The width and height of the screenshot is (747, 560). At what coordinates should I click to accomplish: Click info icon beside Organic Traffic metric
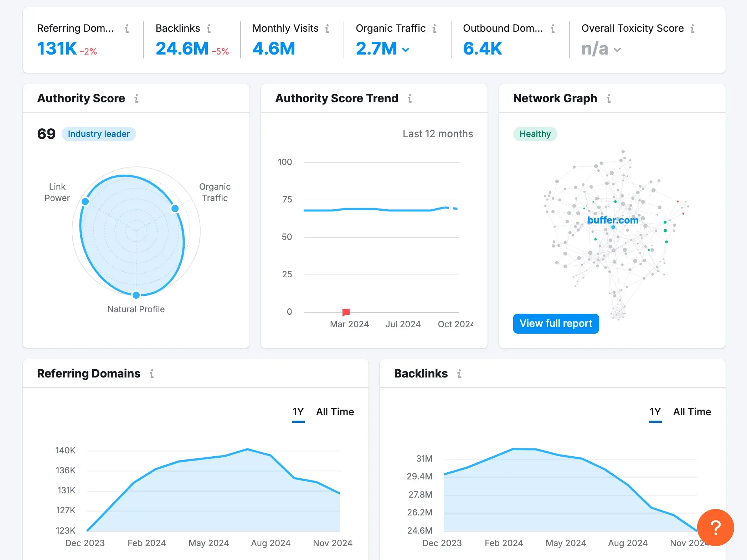434,29
